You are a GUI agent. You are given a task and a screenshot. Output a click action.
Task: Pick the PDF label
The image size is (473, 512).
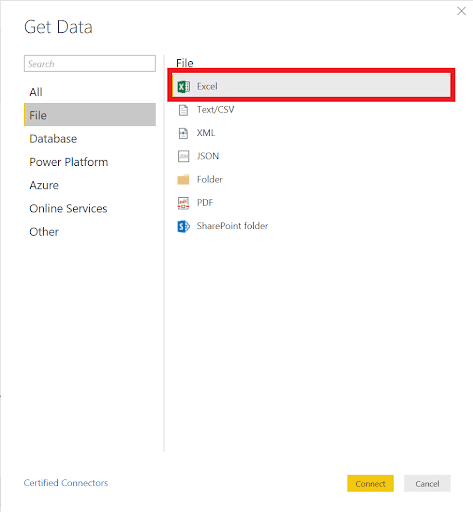tap(205, 203)
